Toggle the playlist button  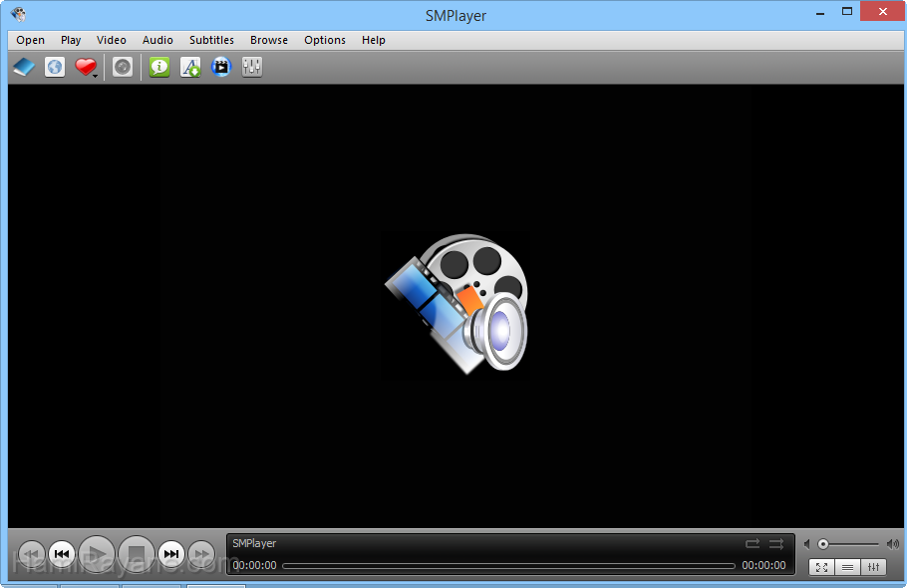(x=847, y=567)
